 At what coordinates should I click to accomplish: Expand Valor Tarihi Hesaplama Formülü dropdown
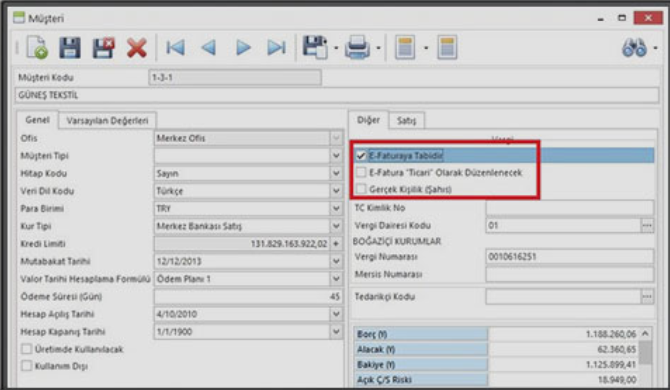pyautogui.click(x=336, y=279)
